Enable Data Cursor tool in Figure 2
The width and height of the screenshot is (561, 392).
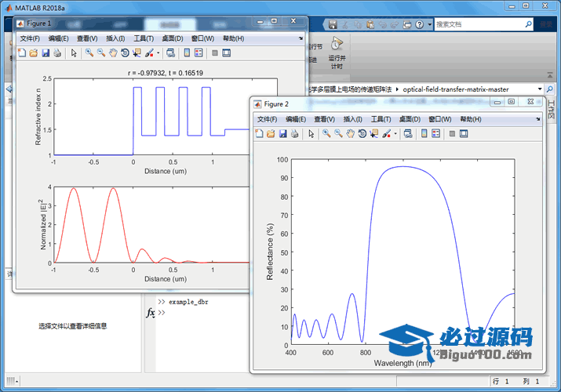[374, 133]
